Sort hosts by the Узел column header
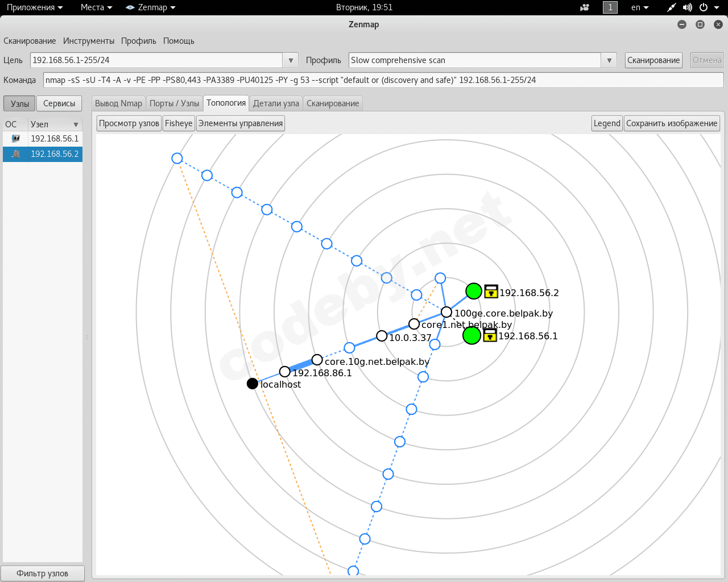Viewport: 728px width, 582px height. 55,124
